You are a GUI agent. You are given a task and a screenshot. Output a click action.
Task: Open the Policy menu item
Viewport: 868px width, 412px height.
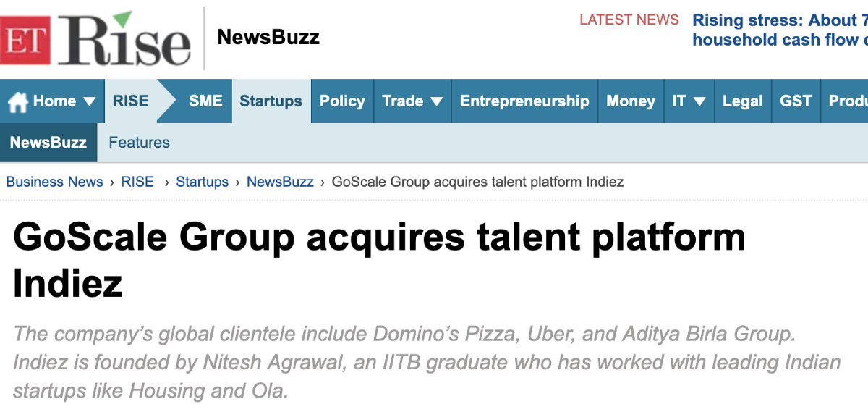click(342, 101)
